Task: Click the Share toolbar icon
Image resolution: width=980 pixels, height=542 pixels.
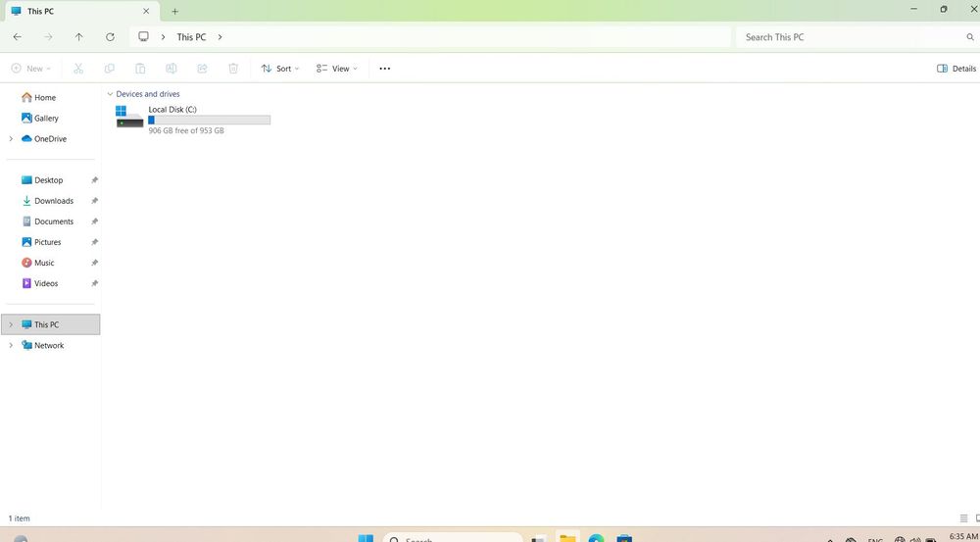Action: [x=203, y=69]
